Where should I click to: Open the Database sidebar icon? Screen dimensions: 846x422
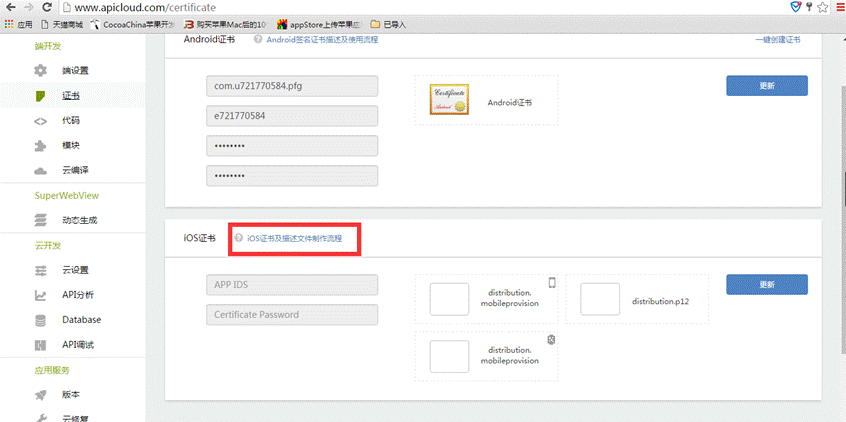coord(40,320)
